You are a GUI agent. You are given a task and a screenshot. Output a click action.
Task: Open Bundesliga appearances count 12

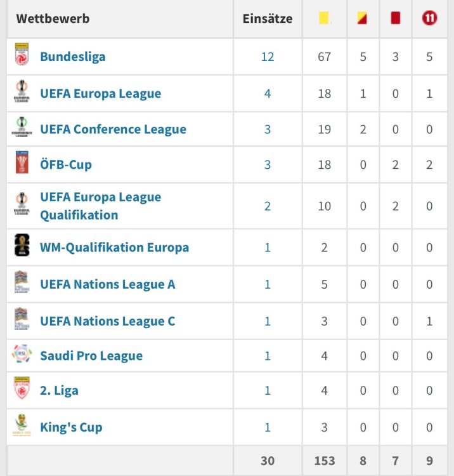(x=268, y=56)
